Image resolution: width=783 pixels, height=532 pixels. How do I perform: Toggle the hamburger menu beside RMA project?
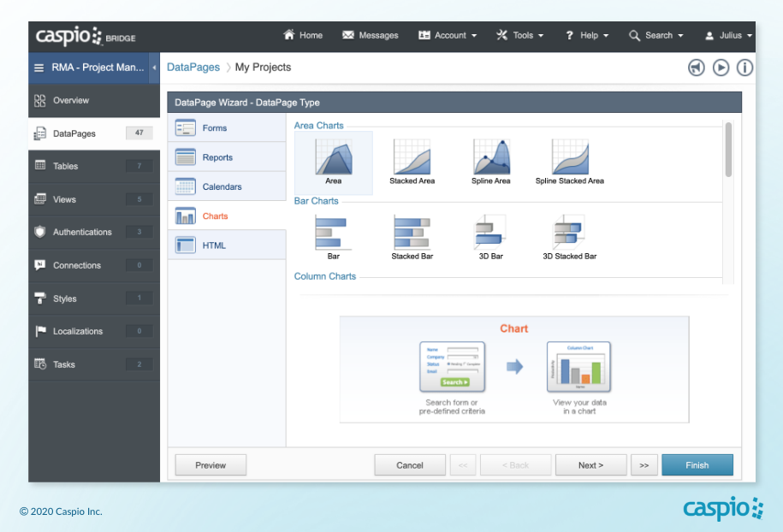click(x=39, y=68)
